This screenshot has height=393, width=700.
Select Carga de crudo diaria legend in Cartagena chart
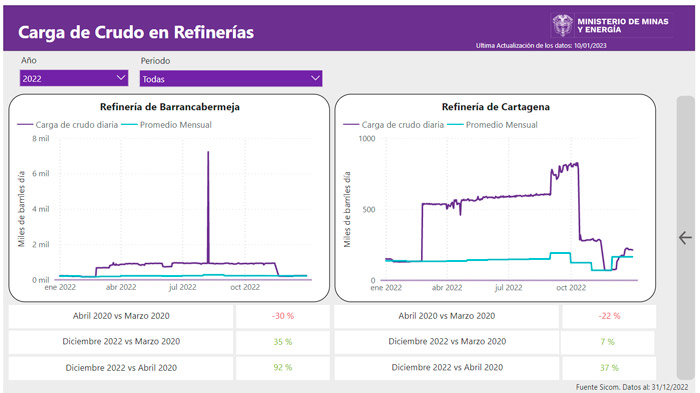(x=394, y=125)
